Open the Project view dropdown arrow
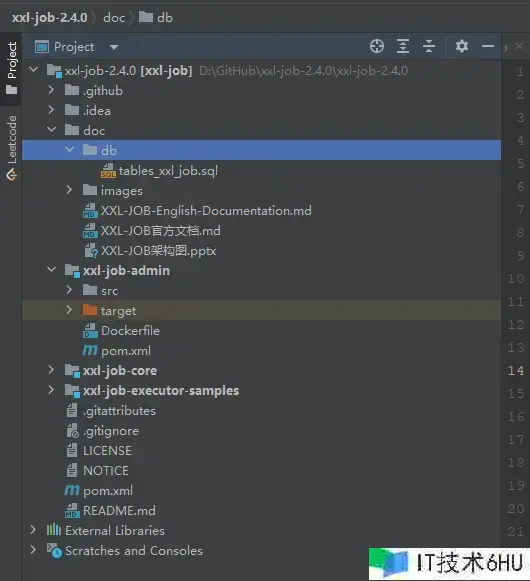 point(114,47)
